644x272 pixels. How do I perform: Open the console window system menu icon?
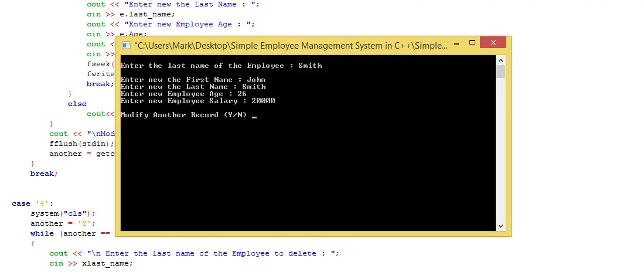pos(125,45)
